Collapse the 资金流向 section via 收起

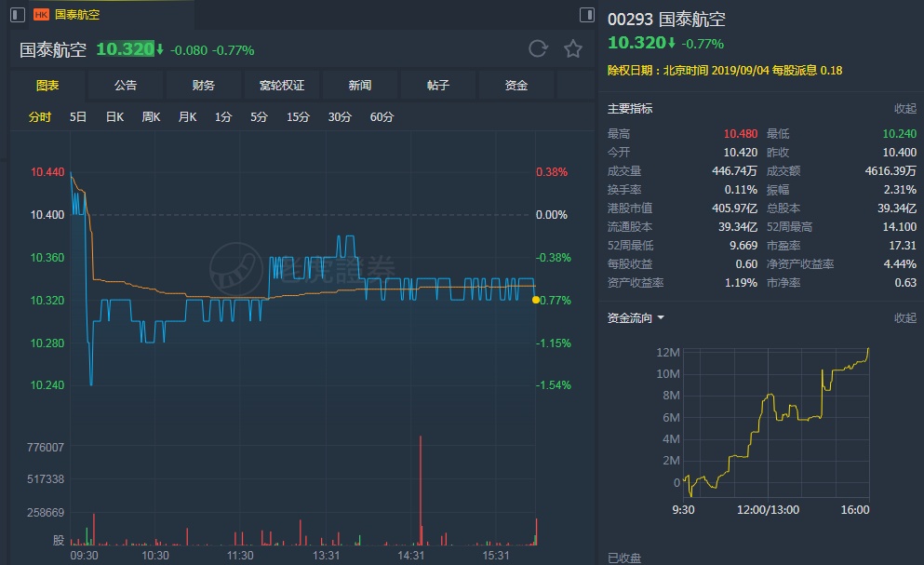pos(904,318)
